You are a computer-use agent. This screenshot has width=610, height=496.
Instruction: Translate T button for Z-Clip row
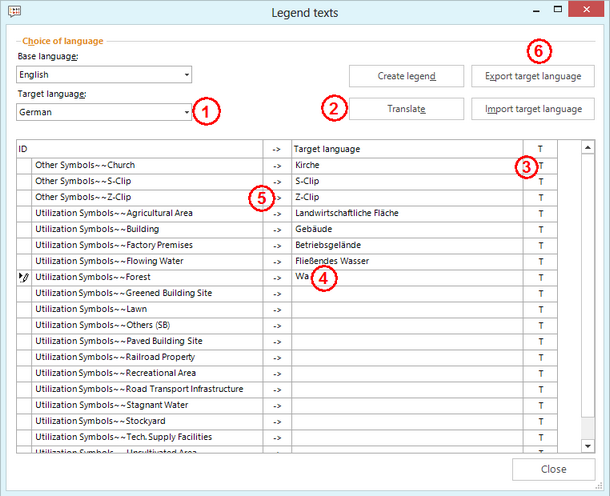coord(540,198)
